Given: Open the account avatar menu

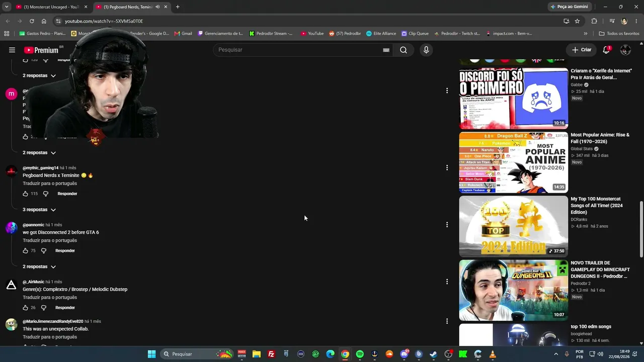Looking at the screenshot, I should point(625,50).
